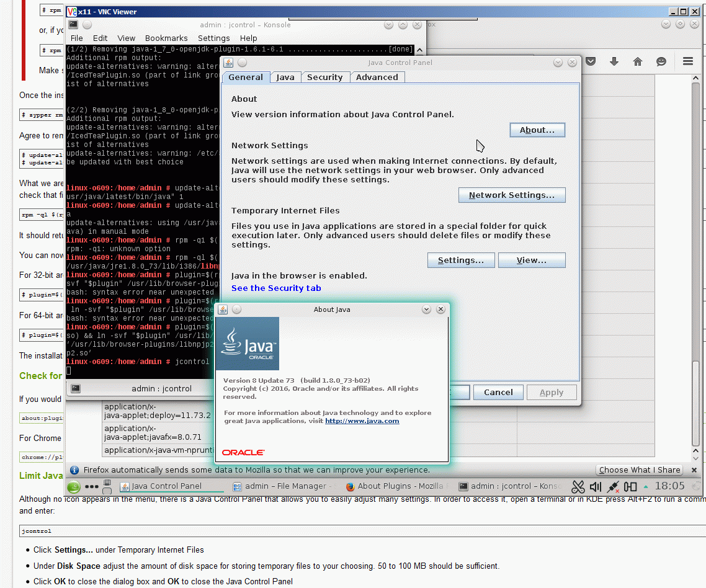Open the Firefox Pocket icon

pos(591,61)
